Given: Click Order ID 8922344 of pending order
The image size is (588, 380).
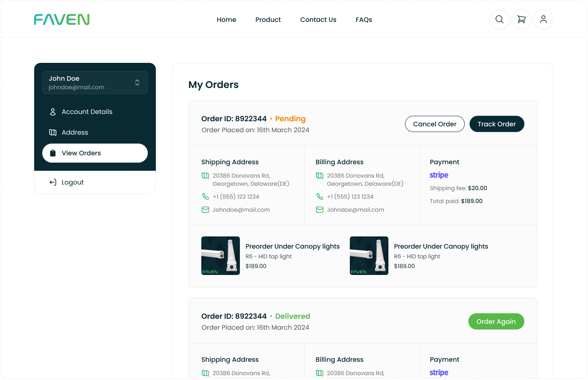Looking at the screenshot, I should 234,119.
